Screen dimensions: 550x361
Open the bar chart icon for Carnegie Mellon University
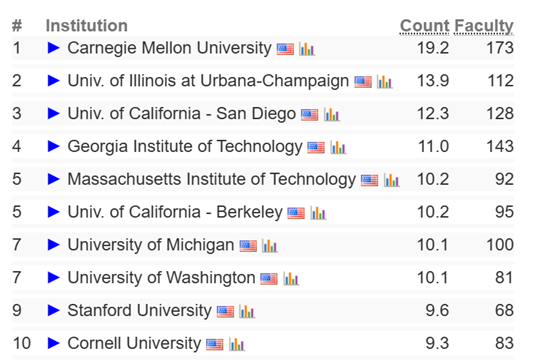click(307, 49)
